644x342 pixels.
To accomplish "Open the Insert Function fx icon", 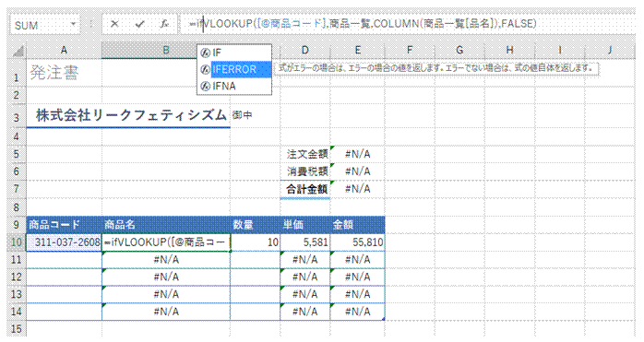I will click(164, 24).
